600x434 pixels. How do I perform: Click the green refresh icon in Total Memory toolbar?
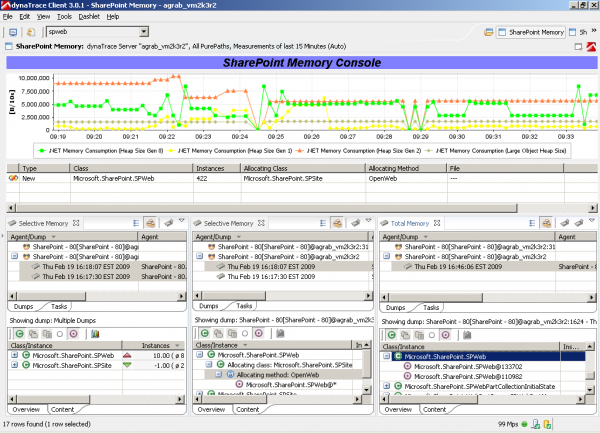point(391,335)
